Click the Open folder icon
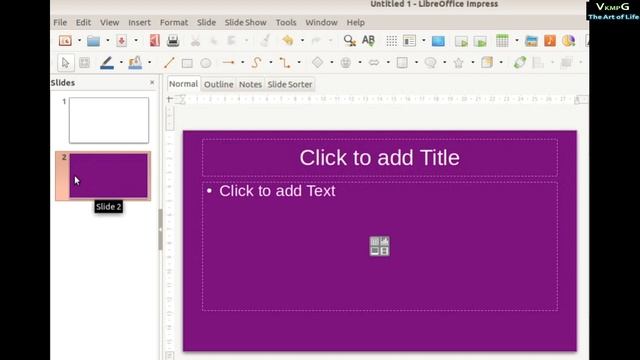Screen dimensions: 640x360 pyautogui.click(x=93, y=41)
